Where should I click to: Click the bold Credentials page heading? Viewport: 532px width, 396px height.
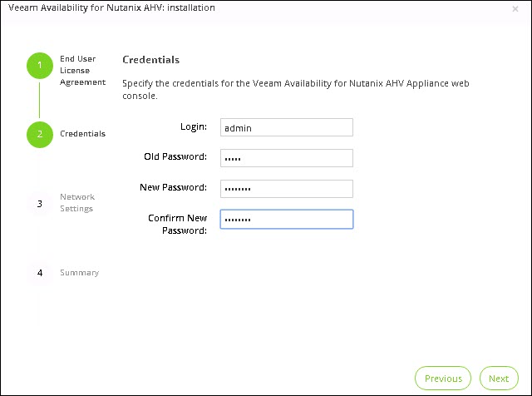tap(150, 60)
